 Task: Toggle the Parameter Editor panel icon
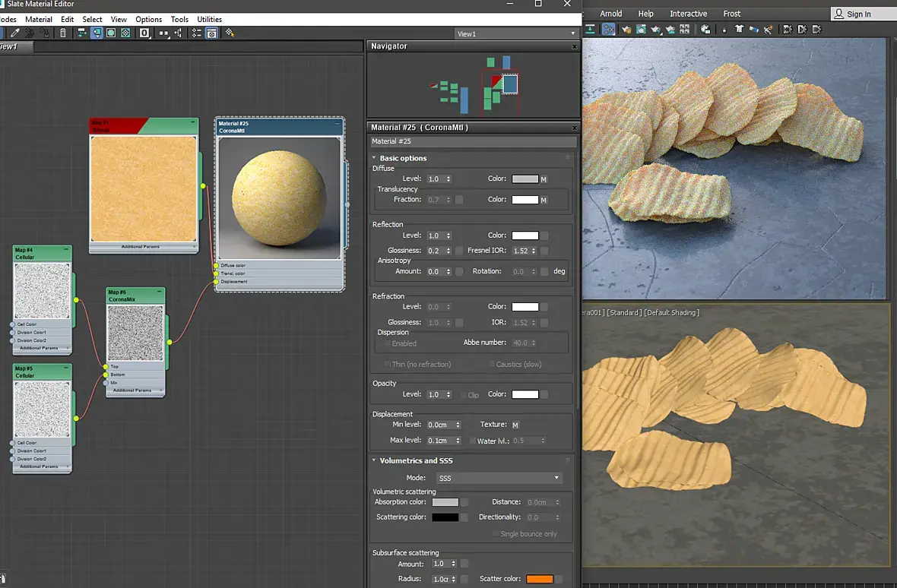pos(211,33)
